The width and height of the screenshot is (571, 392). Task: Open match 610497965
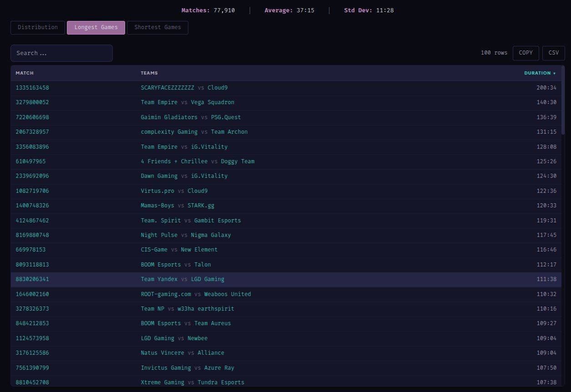tap(30, 161)
